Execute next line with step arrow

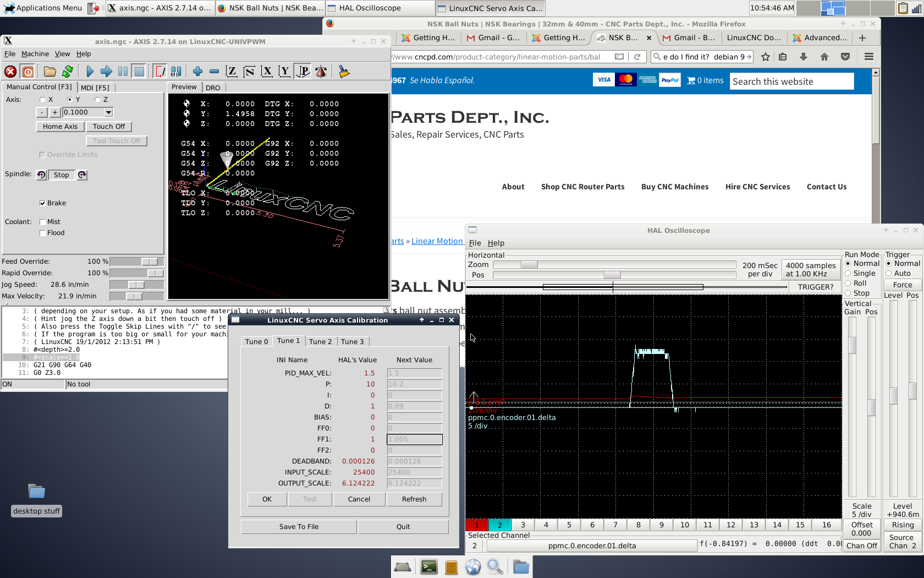(x=107, y=72)
